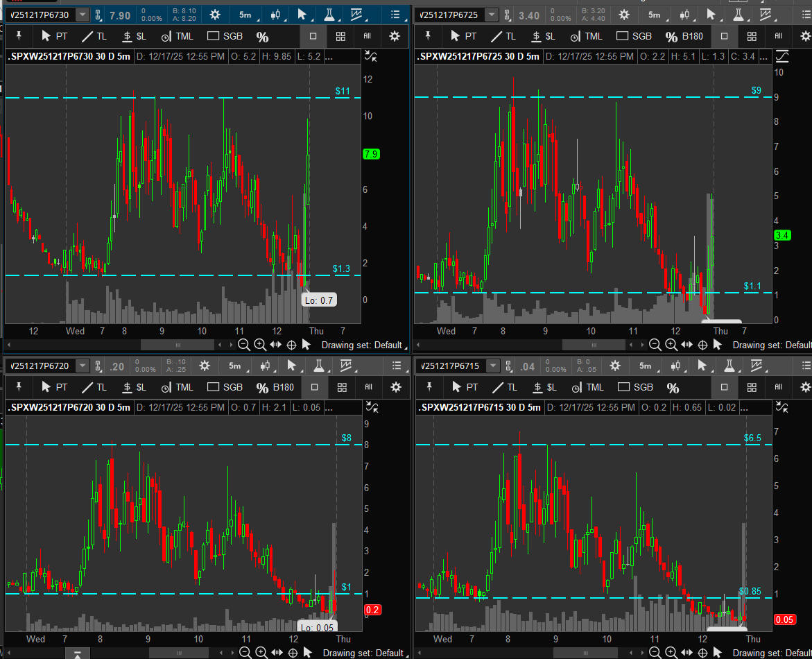Screen dimensions: 812x659
Task: Open symbol dropdown arrow for P6730
Action: coord(83,15)
